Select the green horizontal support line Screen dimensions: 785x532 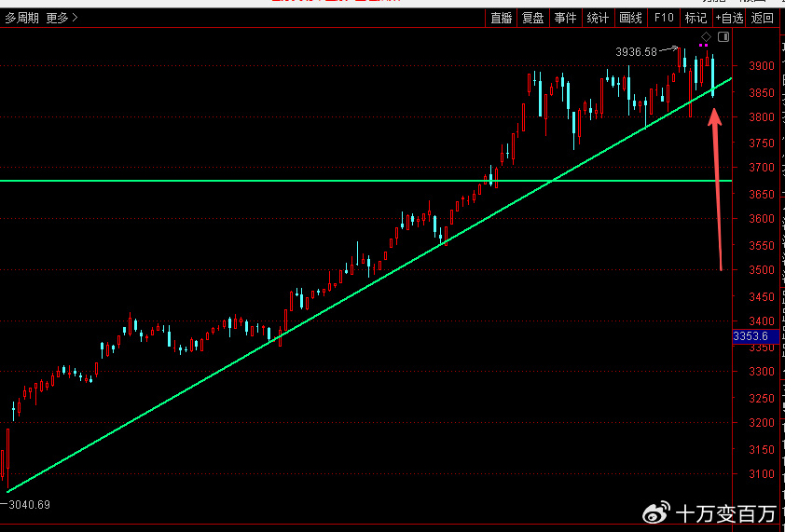[280, 181]
